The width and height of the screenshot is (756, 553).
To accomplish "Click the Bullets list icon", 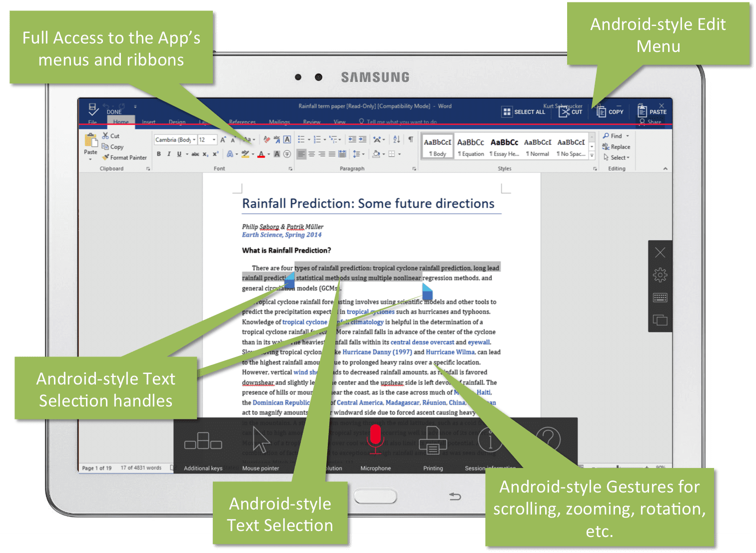I will click(x=301, y=140).
